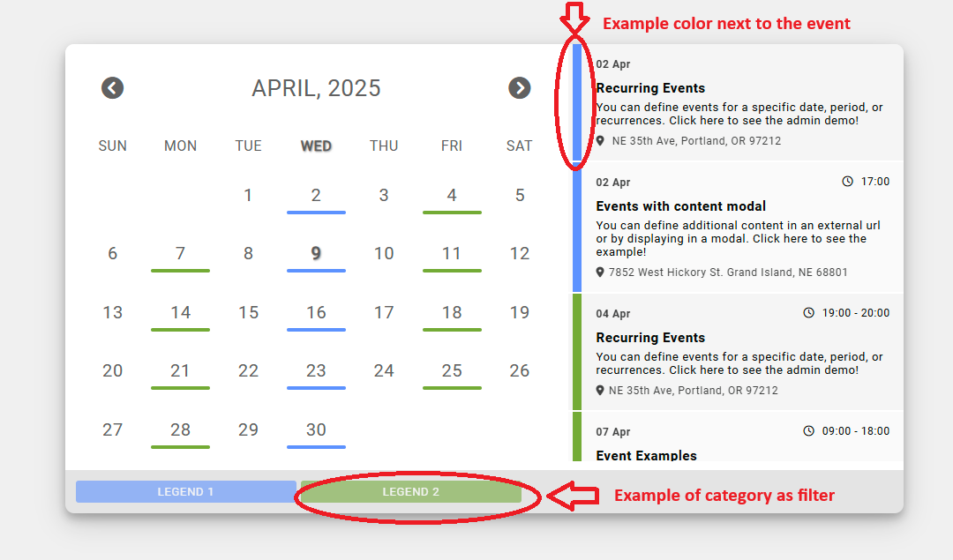Open the 04 Apr 'Recurring Events' entry
Screen dimensions: 953x560
point(650,338)
